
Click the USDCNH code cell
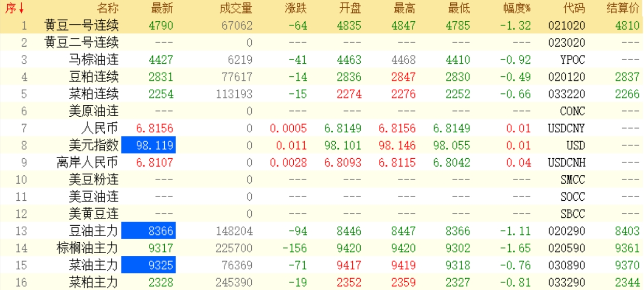click(x=566, y=162)
